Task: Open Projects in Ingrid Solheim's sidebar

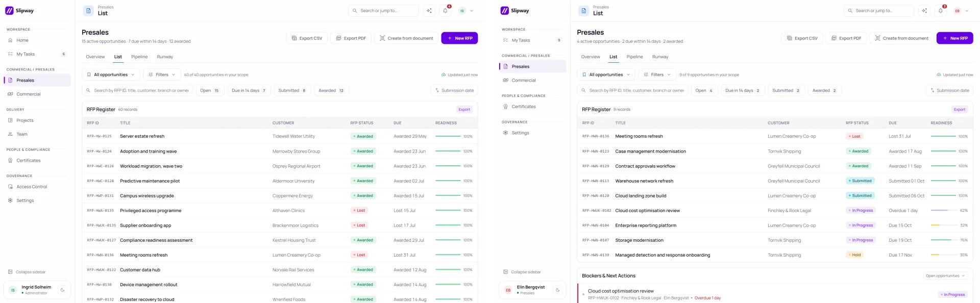Action: 37,120
